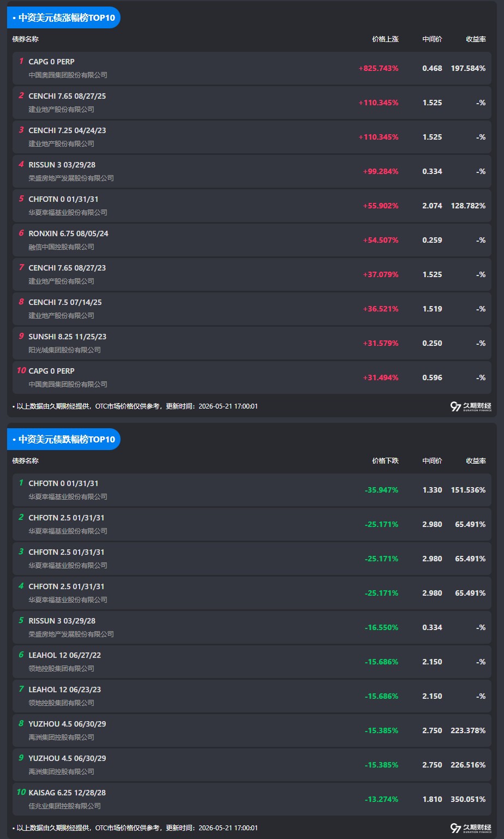This screenshot has height=839, width=504.
Task: Click the +37.079% price gain value
Action: coord(381,274)
